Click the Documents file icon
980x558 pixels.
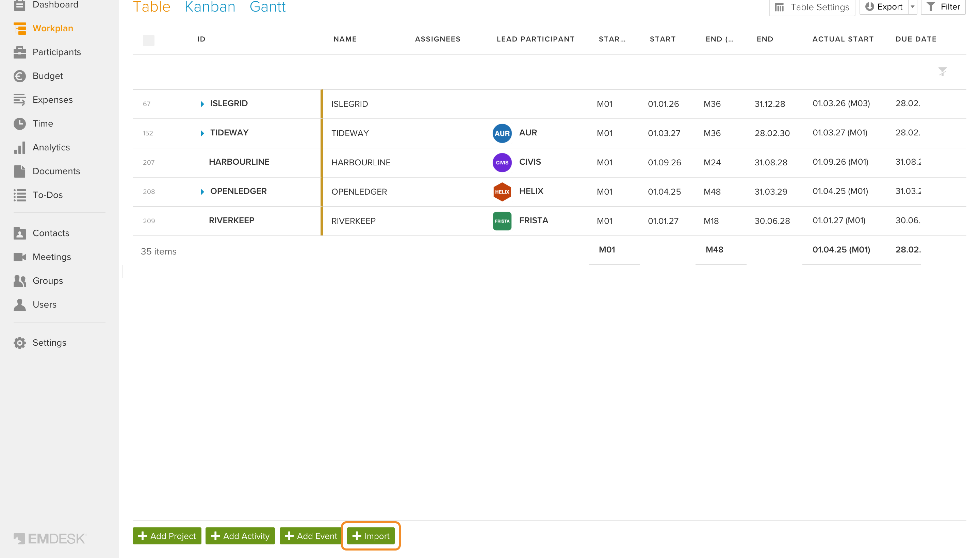point(19,171)
